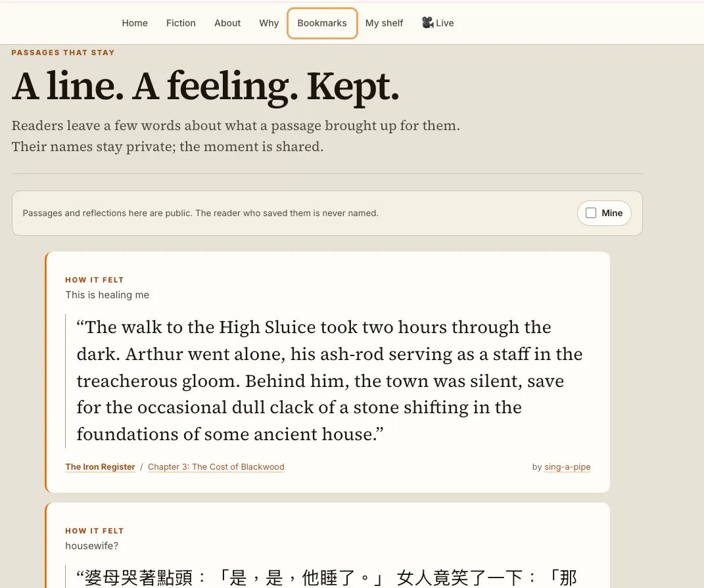The width and height of the screenshot is (704, 588).
Task: Open the Live nav link
Action: coord(438,23)
